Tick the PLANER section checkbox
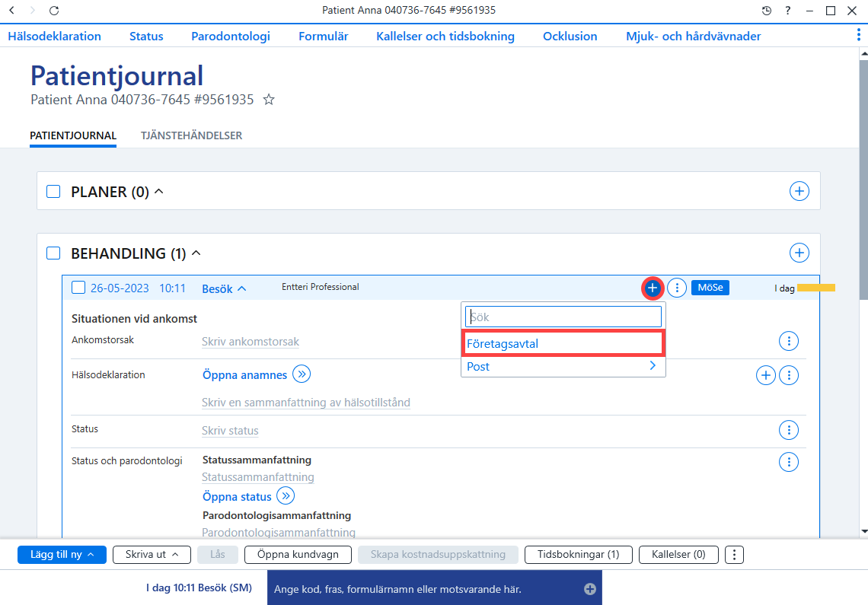 click(53, 192)
